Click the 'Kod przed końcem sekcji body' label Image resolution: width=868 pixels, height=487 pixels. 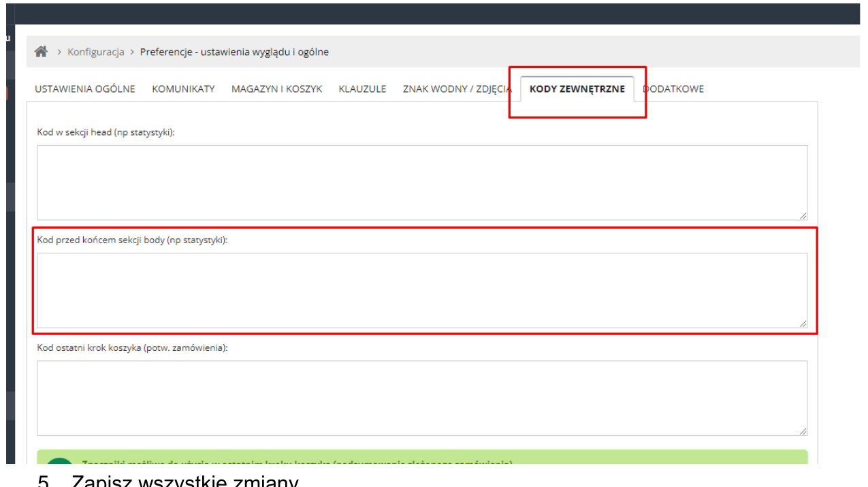click(x=132, y=240)
